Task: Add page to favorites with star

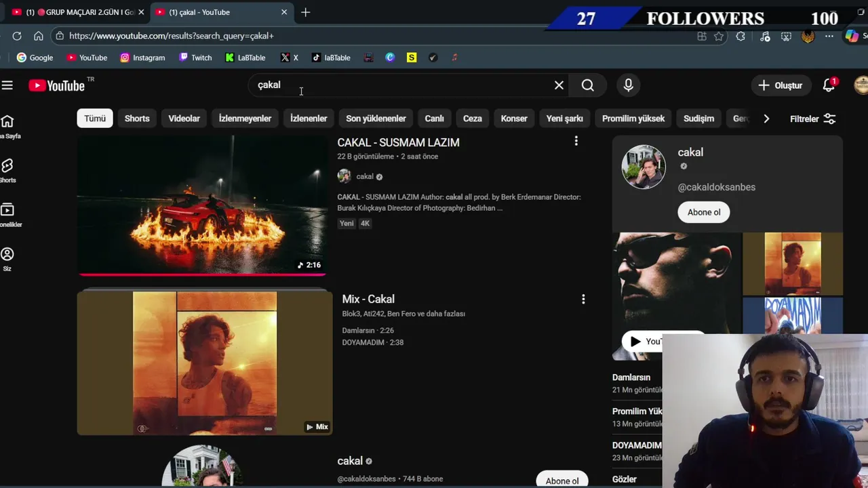Action: [719, 37]
